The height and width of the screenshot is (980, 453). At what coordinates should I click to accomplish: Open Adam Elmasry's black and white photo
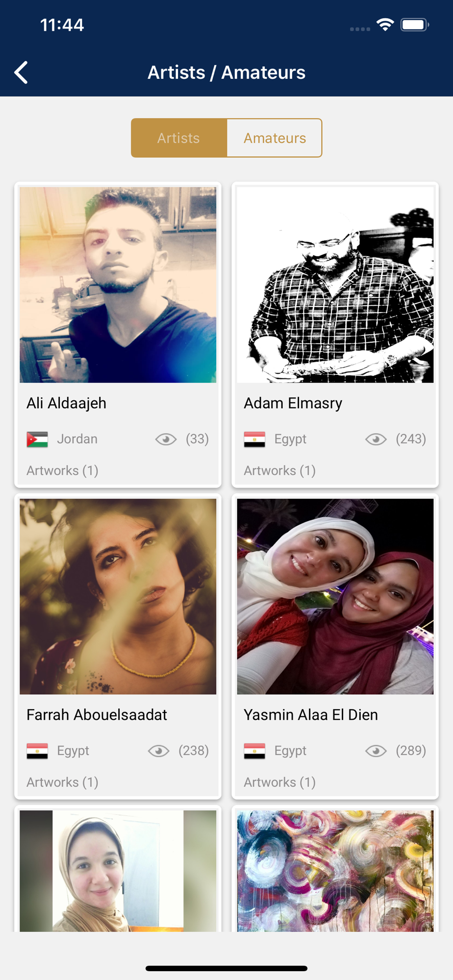pyautogui.click(x=335, y=285)
